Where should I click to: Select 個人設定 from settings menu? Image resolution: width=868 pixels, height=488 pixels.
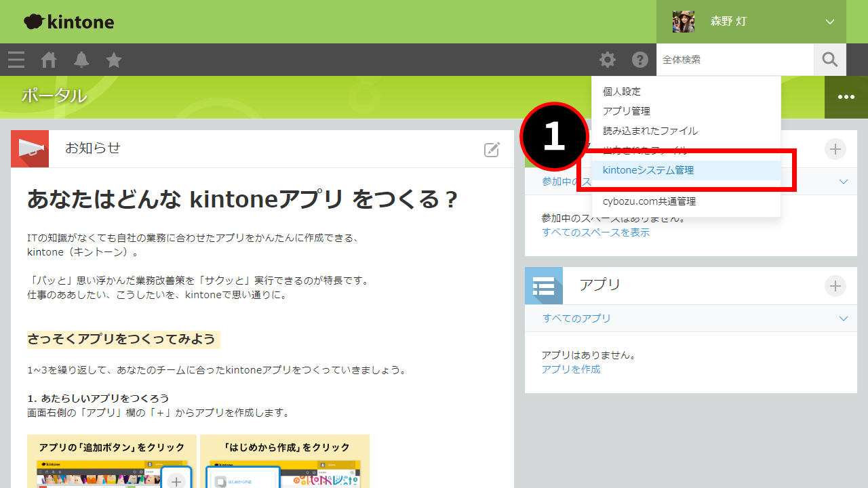point(686,91)
